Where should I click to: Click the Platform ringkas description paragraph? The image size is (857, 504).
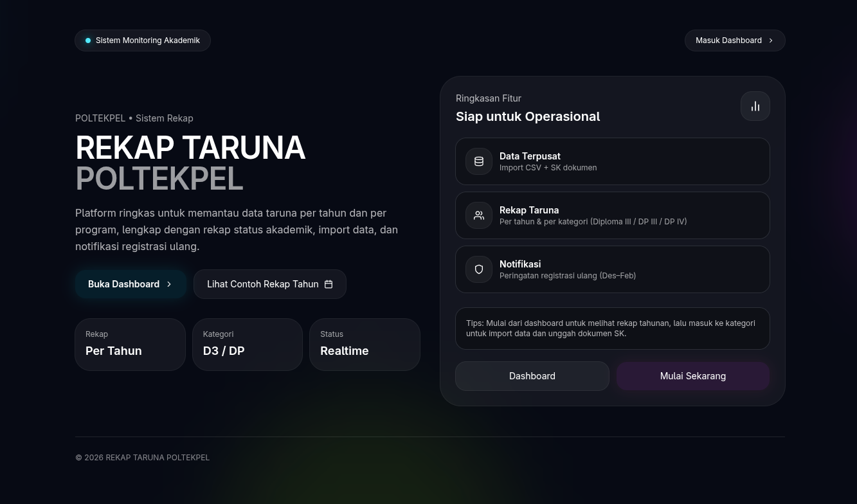tap(237, 230)
